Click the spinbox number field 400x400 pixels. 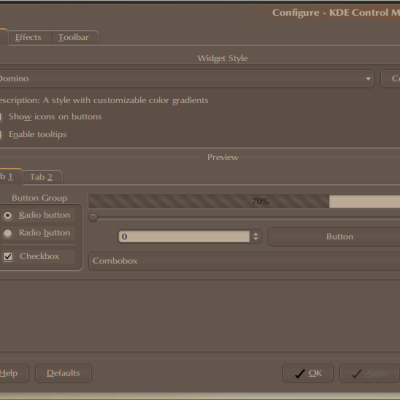coord(184,237)
